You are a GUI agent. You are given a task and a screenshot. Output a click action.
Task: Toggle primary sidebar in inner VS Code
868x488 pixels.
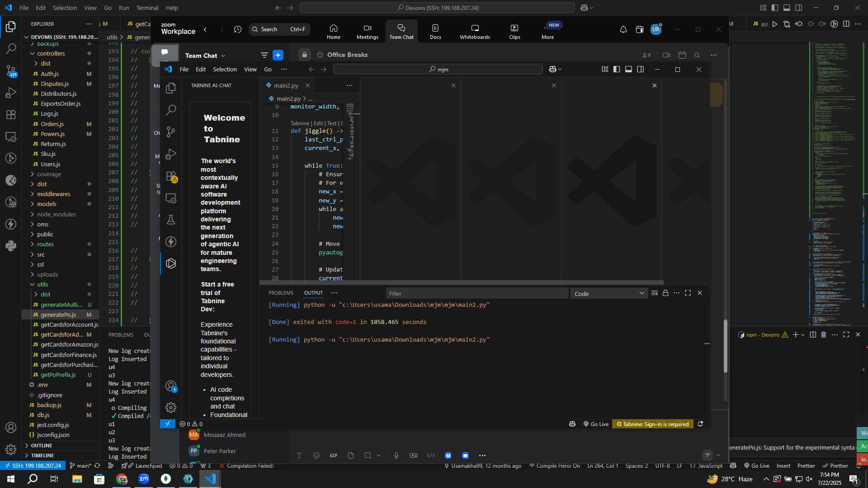tap(617, 69)
